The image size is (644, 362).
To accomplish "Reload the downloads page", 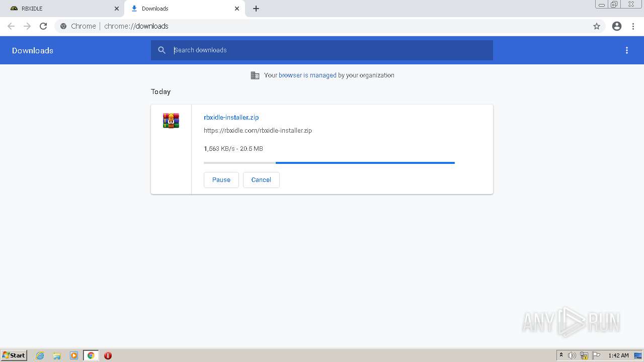I will pos(43,26).
